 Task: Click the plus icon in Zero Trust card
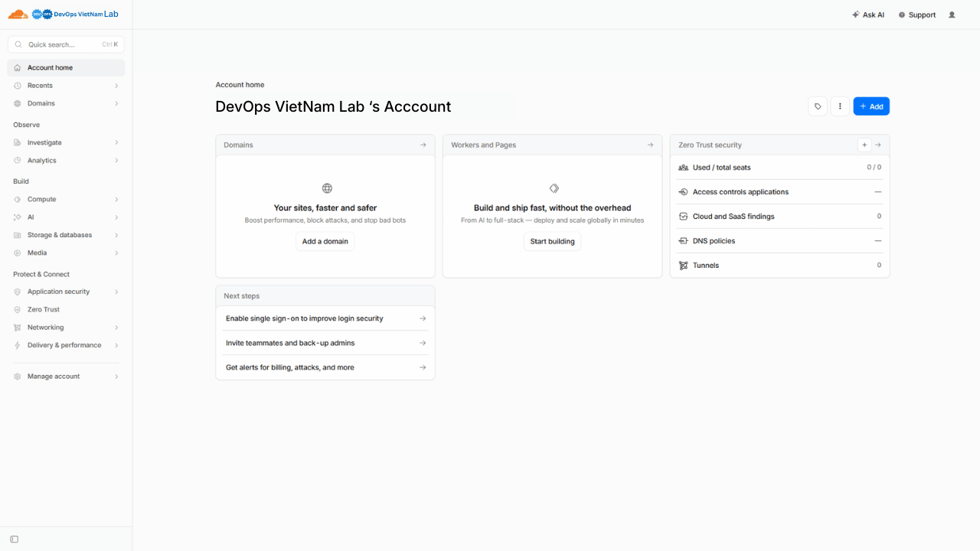tap(864, 145)
